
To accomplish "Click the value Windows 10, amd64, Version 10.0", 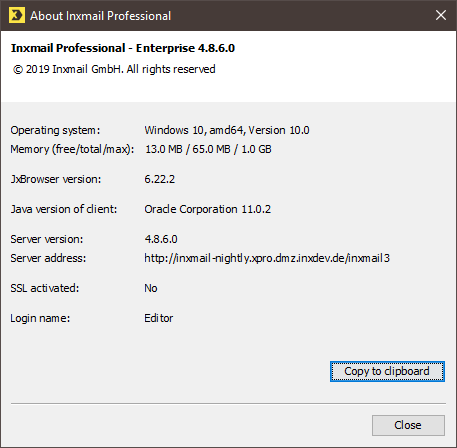I will pos(227,130).
